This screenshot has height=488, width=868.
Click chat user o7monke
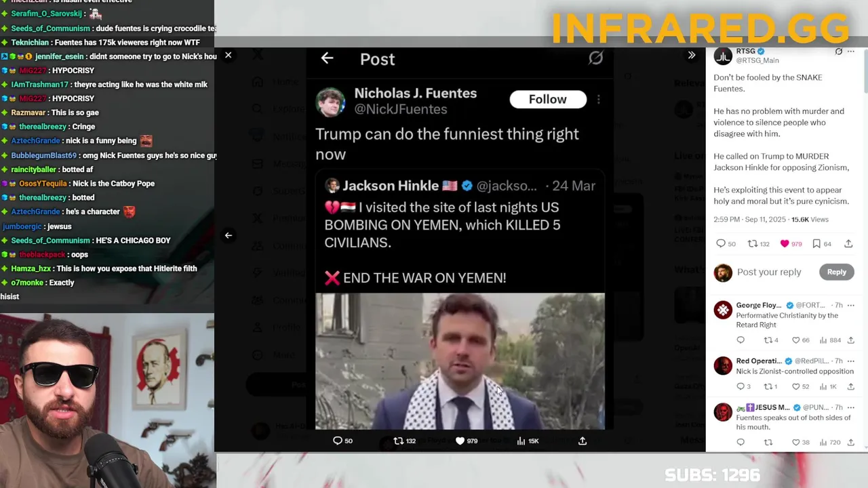(x=26, y=283)
